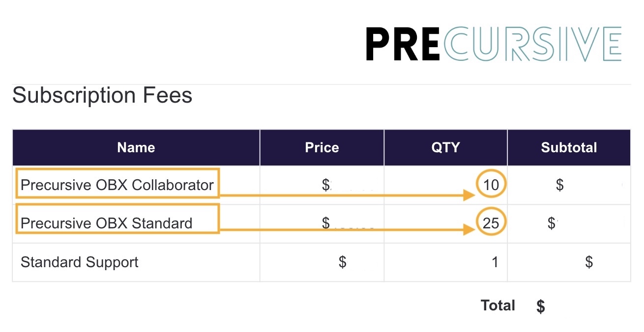This screenshot has width=644, height=332.
Task: Click the Standard Support subtotal cell
Action: pos(569,262)
